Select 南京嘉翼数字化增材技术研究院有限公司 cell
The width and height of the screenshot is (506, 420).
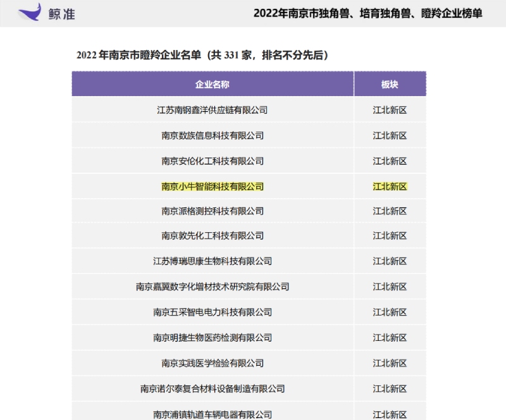[x=213, y=287]
